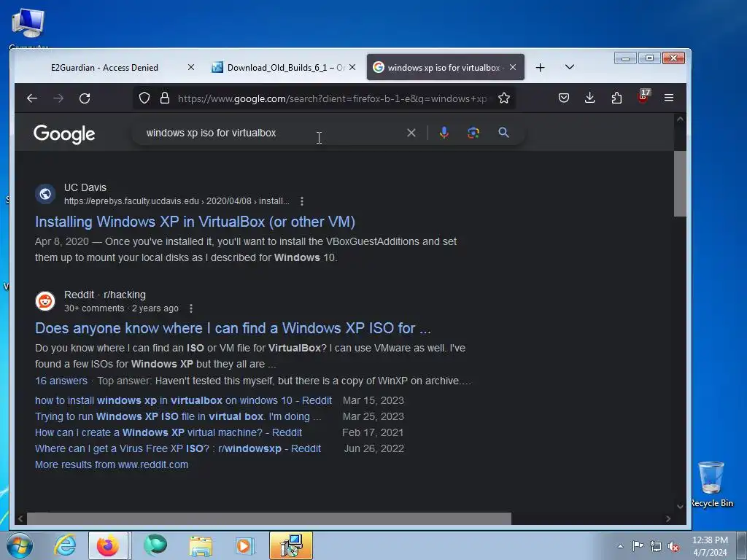
Task: Open the installer program taskbar button
Action: click(x=291, y=545)
